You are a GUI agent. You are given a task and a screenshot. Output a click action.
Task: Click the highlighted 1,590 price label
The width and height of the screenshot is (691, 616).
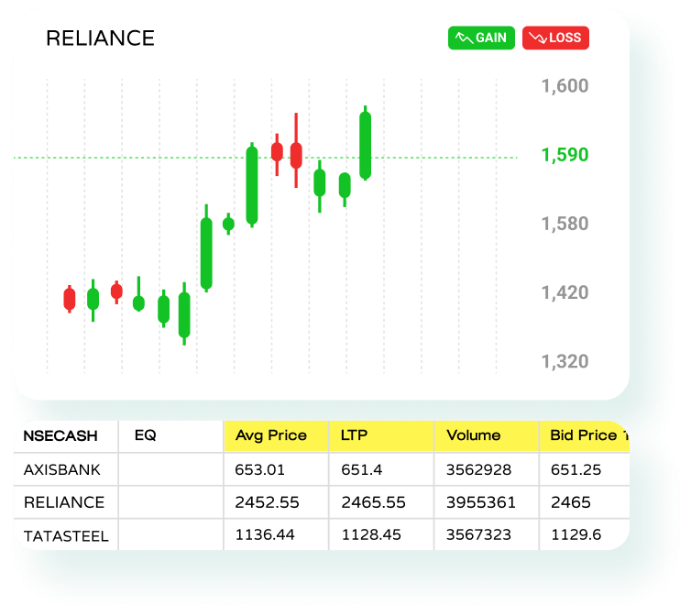pos(565,155)
